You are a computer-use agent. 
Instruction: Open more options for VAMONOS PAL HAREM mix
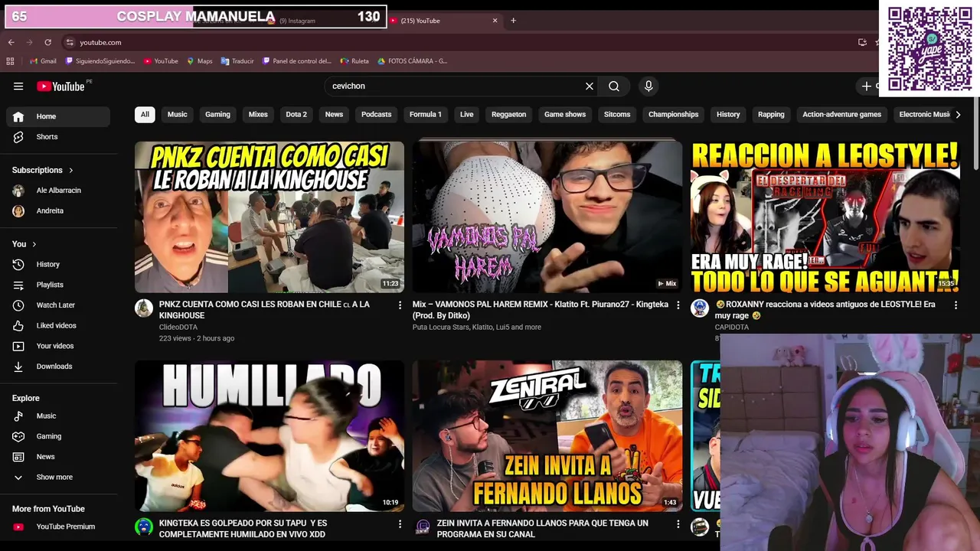pyautogui.click(x=678, y=305)
